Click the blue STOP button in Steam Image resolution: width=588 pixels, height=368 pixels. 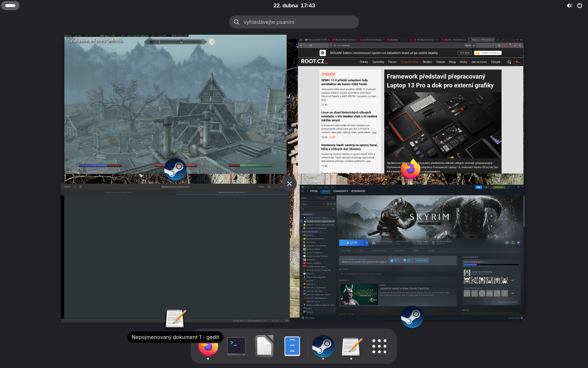coord(352,243)
